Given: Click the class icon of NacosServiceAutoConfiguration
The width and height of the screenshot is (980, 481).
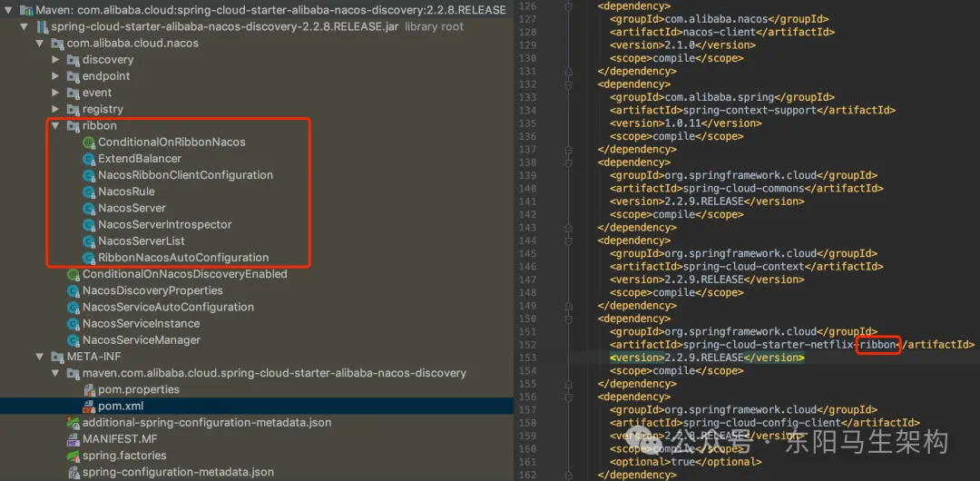Looking at the screenshot, I should coord(73,307).
